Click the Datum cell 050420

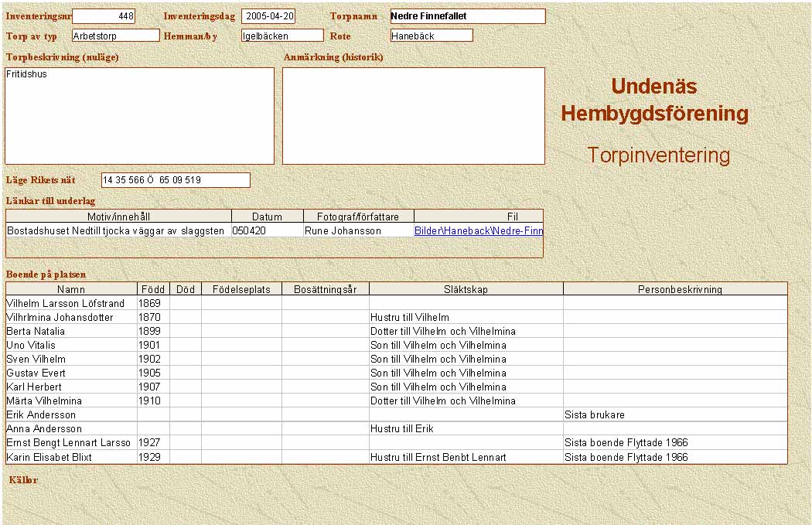click(x=267, y=230)
